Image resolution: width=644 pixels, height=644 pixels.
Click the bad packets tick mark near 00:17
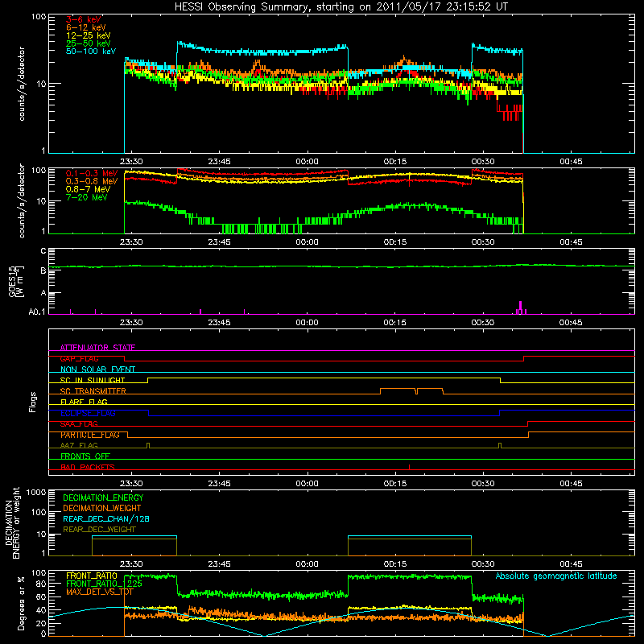(x=409, y=467)
